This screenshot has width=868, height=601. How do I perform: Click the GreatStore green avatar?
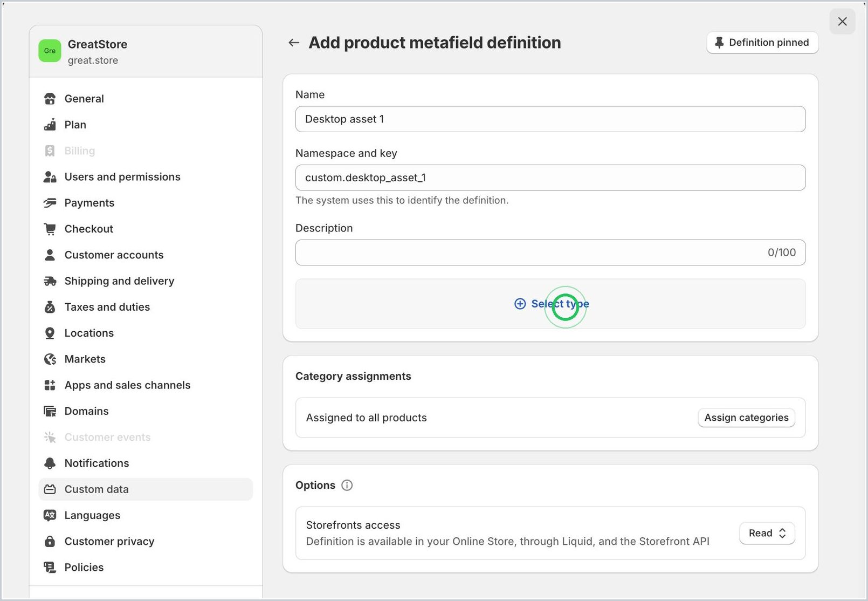click(50, 51)
